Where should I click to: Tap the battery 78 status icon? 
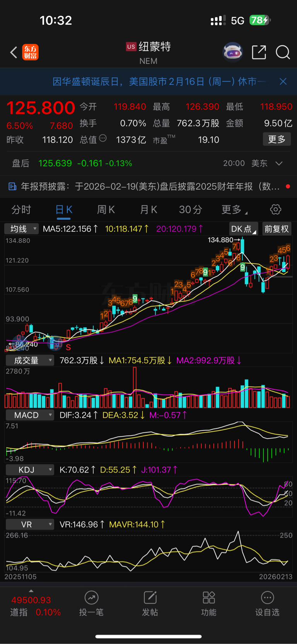(x=260, y=20)
